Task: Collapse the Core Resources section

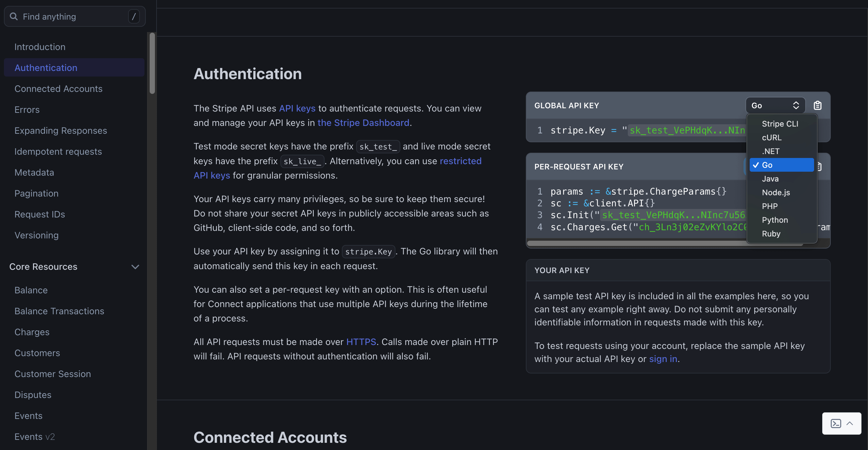Action: (135, 267)
